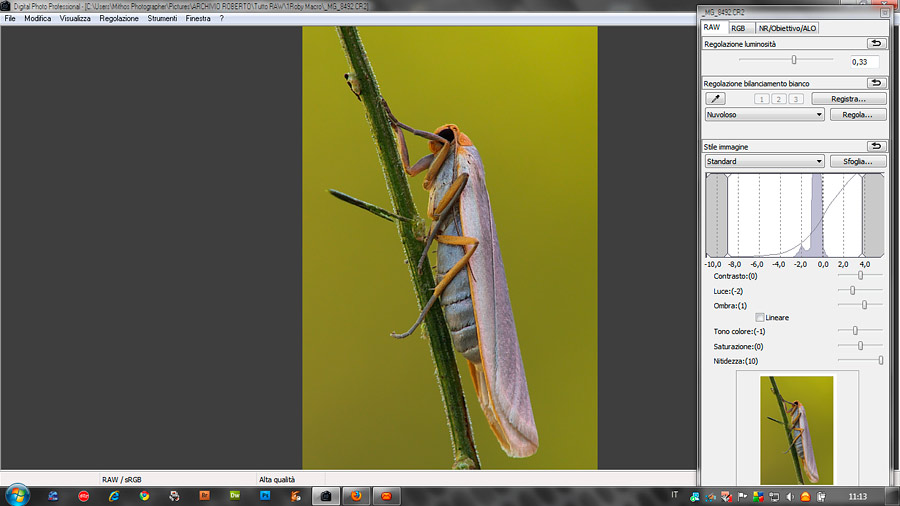Click the Contrasto slider handle

point(860,275)
